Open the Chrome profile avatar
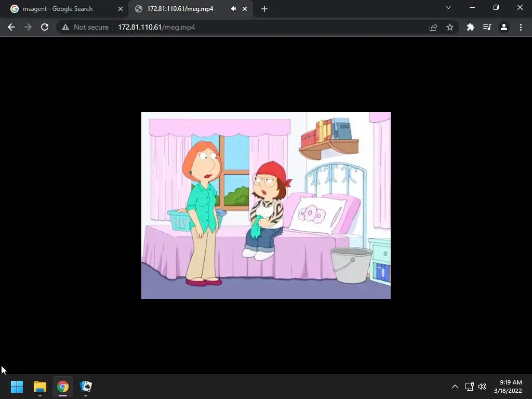 [x=504, y=27]
